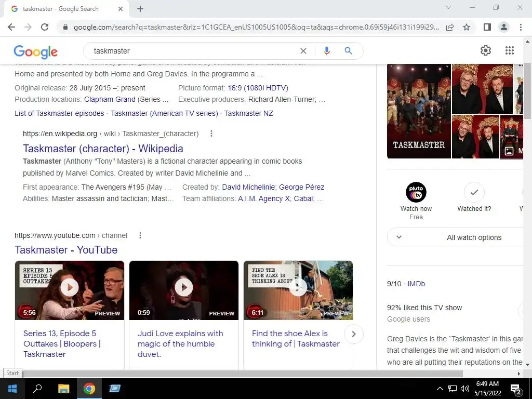This screenshot has width=532, height=399.
Task: Open the Find the shoe video thumbnail
Action: pyautogui.click(x=298, y=290)
